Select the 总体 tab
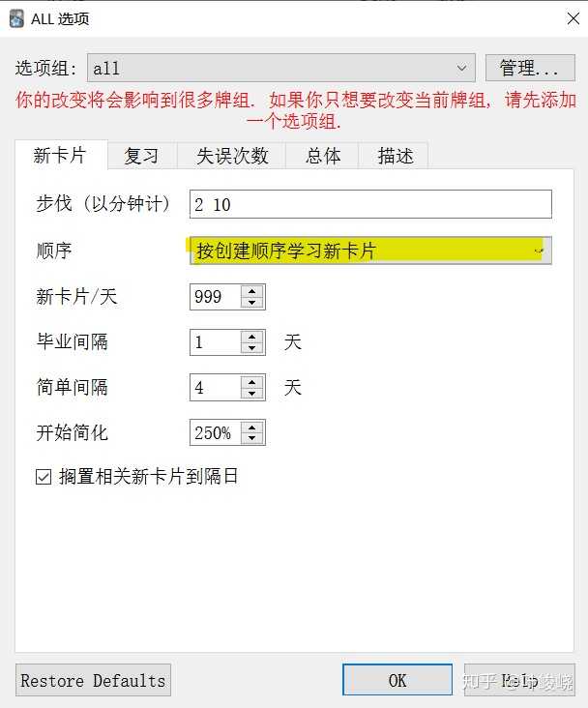Image resolution: width=588 pixels, height=708 pixels. (x=323, y=156)
